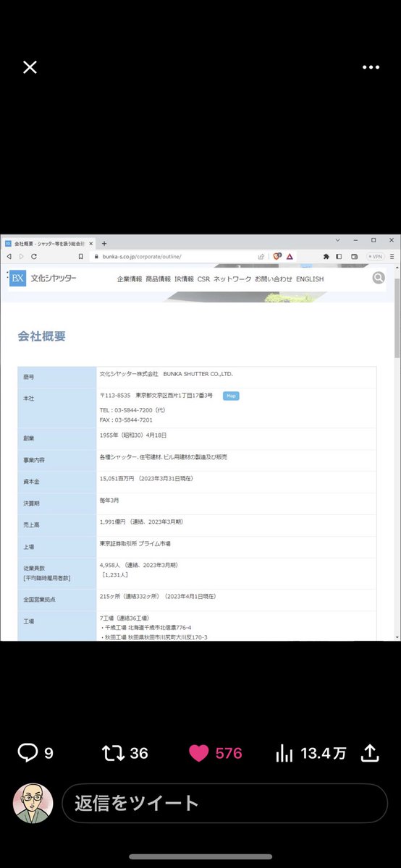
Task: Click the share icon in address bar
Action: 261,256
